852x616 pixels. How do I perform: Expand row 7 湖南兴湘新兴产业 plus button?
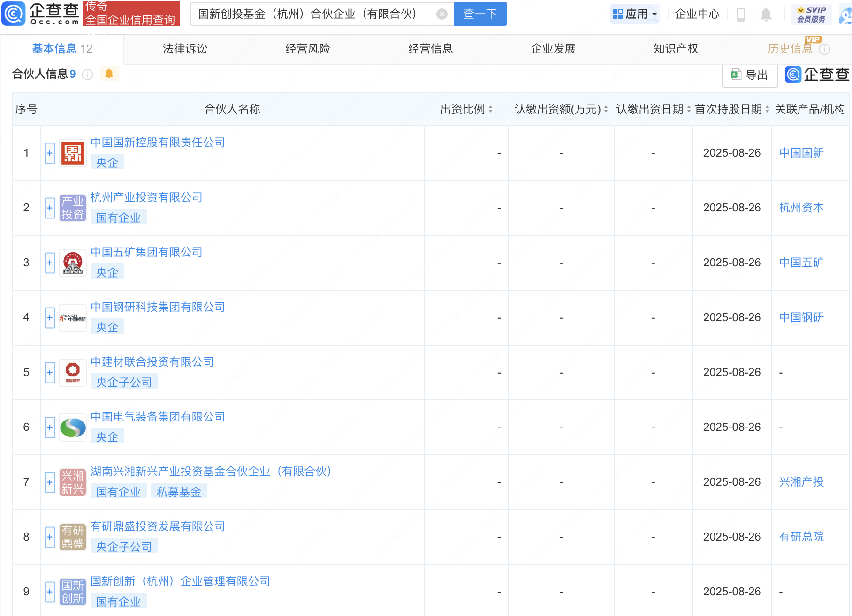[x=50, y=482]
